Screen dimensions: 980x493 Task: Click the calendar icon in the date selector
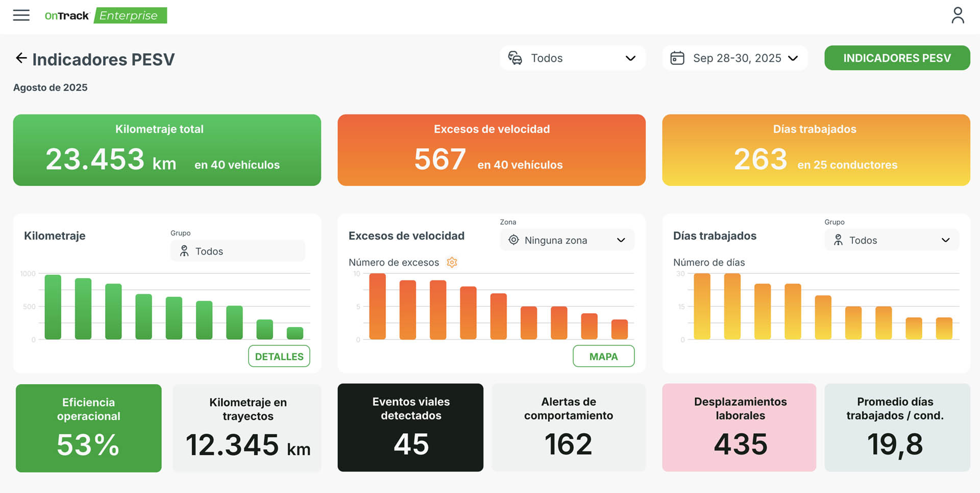[677, 58]
